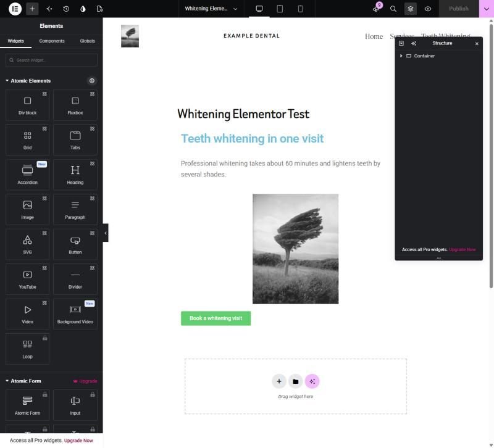Select the Background Video widget
This screenshot has height=448, width=494.
click(75, 314)
